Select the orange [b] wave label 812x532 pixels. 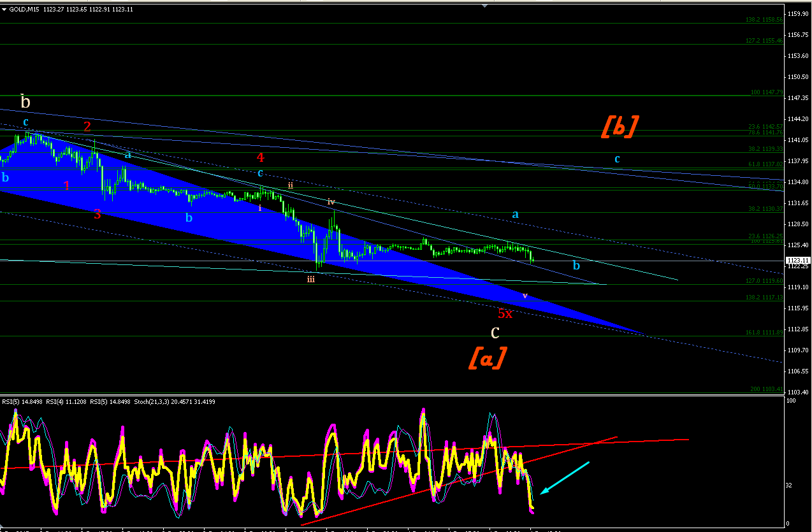coord(620,127)
